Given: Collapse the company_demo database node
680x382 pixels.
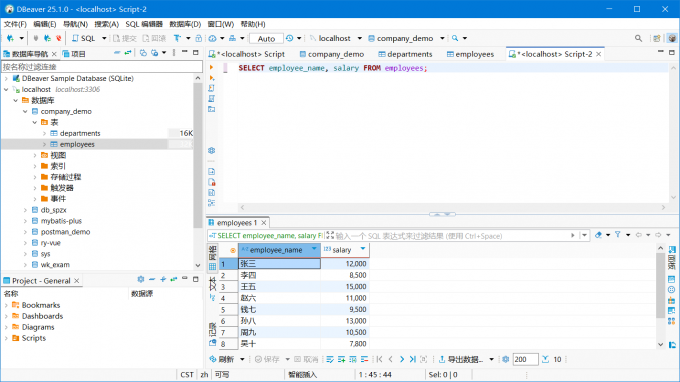Looking at the screenshot, I should click(25, 111).
